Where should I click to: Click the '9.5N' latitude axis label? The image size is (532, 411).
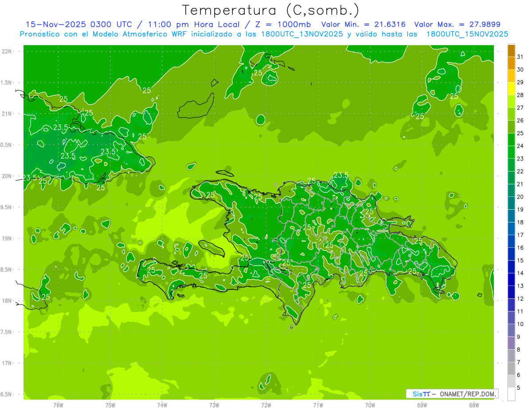pos(7,207)
